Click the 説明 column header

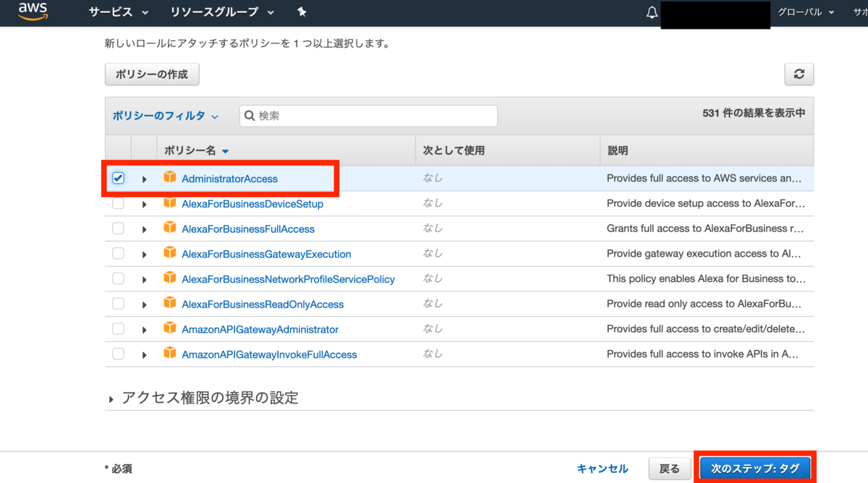[x=618, y=150]
